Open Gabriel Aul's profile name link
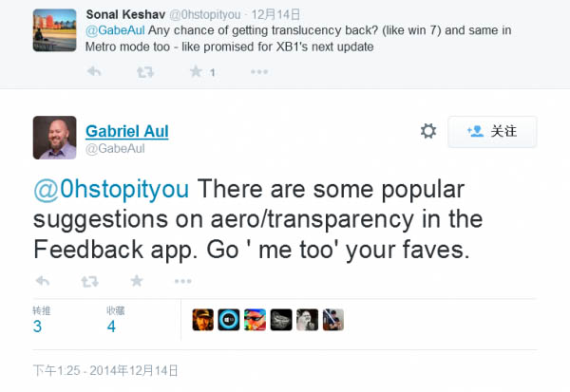This screenshot has width=570, height=392. 126,131
